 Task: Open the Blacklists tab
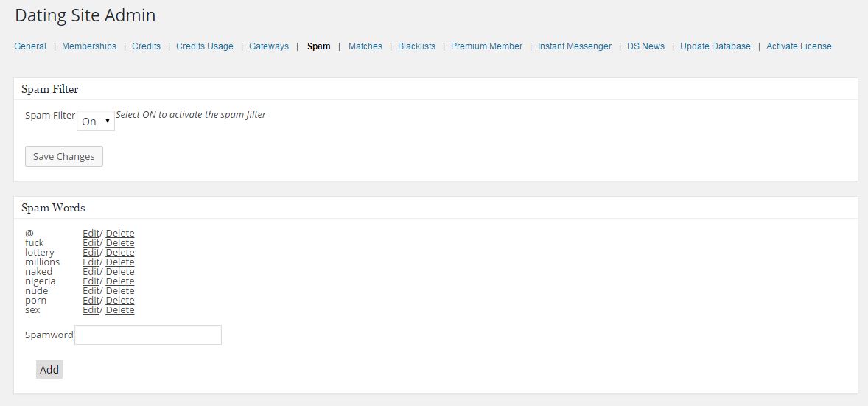[416, 46]
